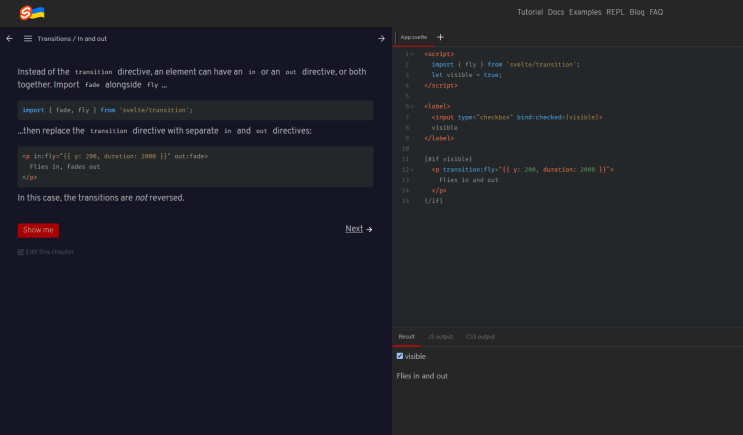Viewport: 743px width, 435px height.
Task: Click the Svelte logo
Action: tap(32, 12)
